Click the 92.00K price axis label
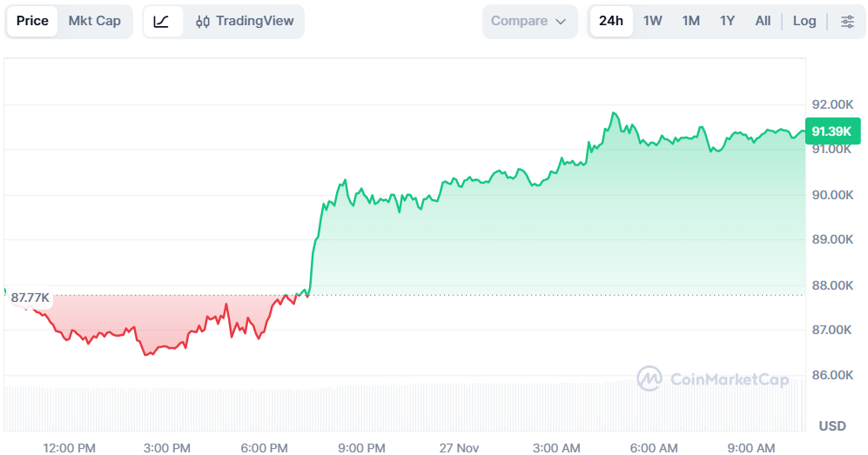This screenshot has height=455, width=868. (x=832, y=104)
